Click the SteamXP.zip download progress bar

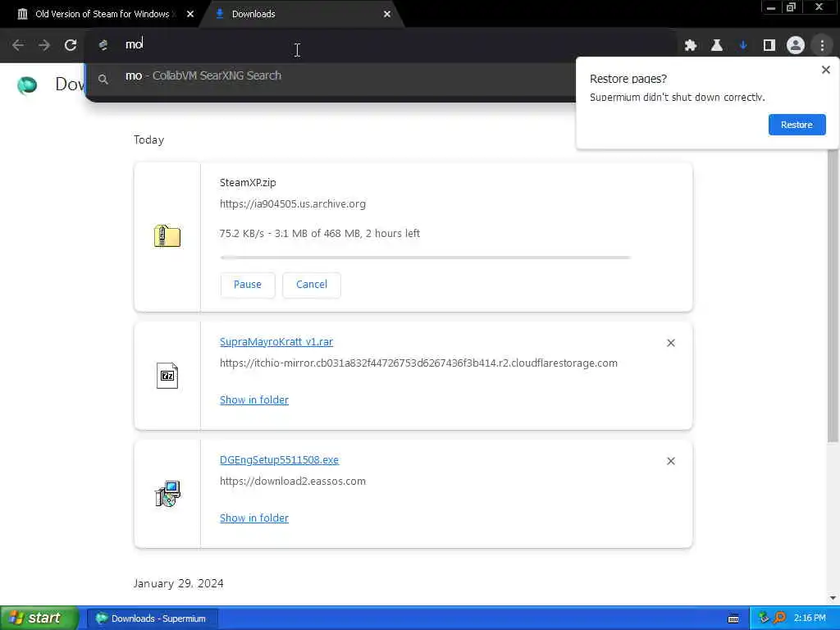426,258
